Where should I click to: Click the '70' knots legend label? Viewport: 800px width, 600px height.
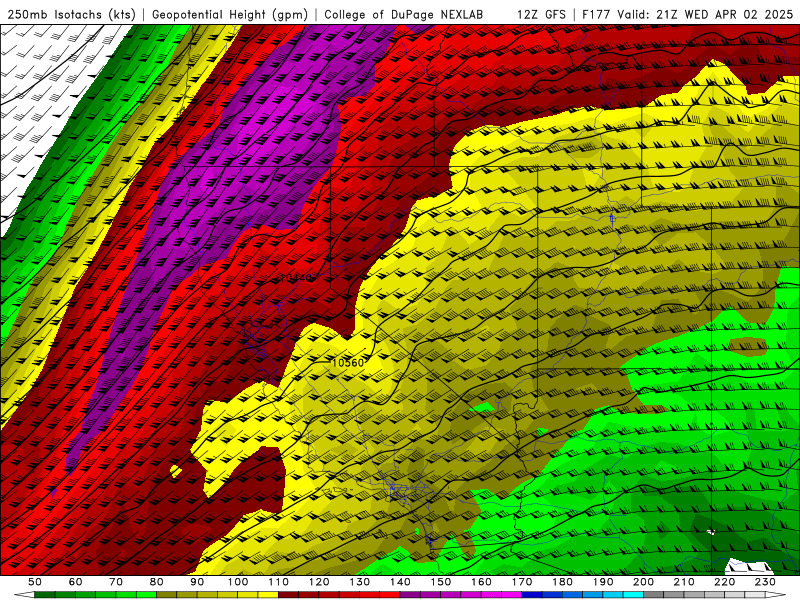(x=116, y=582)
